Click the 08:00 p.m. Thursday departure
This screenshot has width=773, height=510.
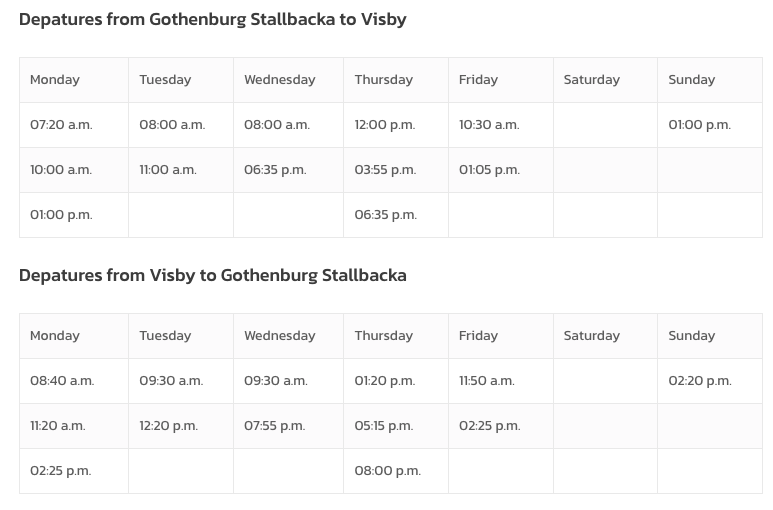[x=387, y=471]
